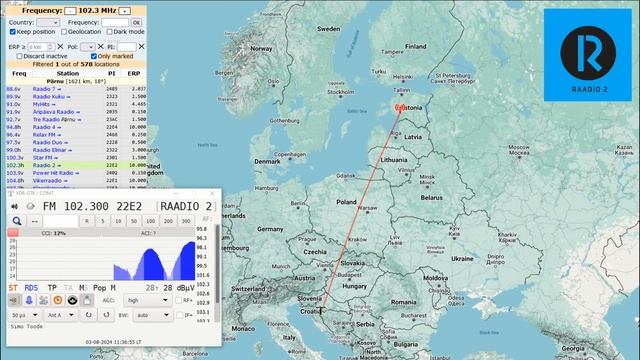
Task: Open the Country dropdown
Action: (48, 22)
